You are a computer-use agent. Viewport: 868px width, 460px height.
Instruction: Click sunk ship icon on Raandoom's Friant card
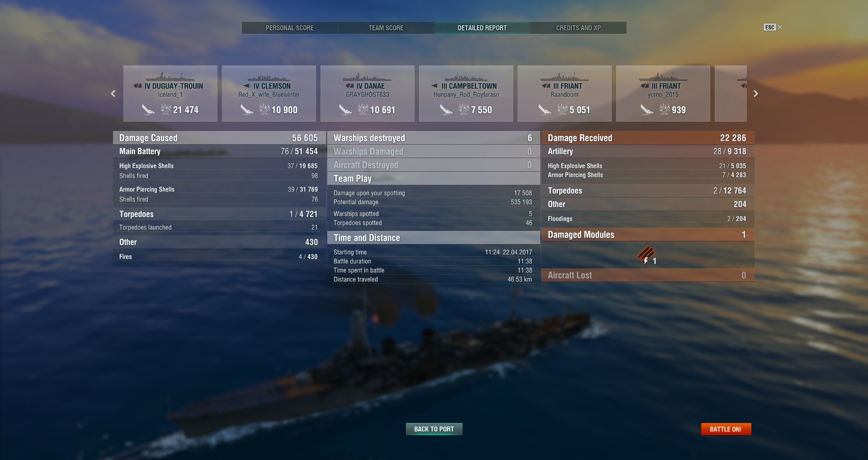pos(545,109)
